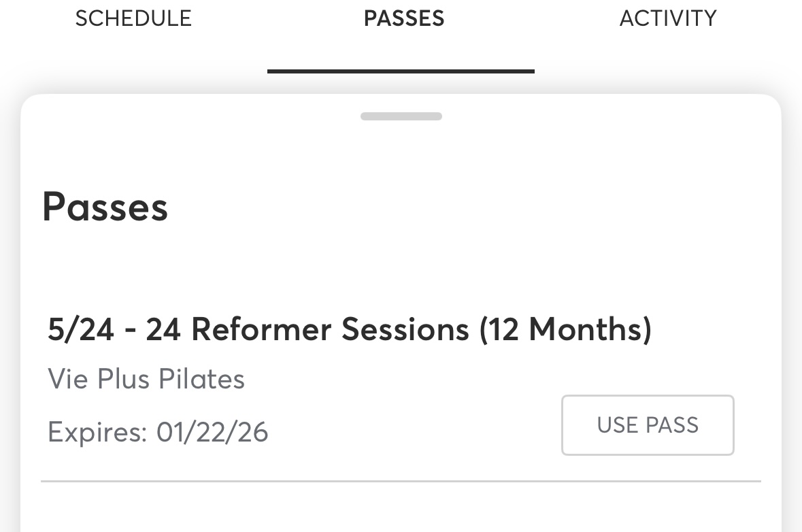This screenshot has height=532, width=802.
Task: Open the ACTIVITY tab
Action: (x=668, y=18)
